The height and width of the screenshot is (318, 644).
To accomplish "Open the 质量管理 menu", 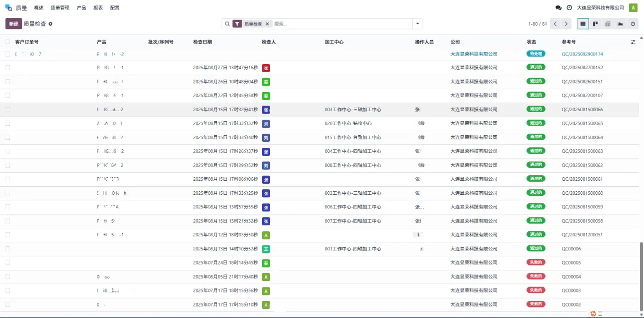I will click(x=60, y=8).
